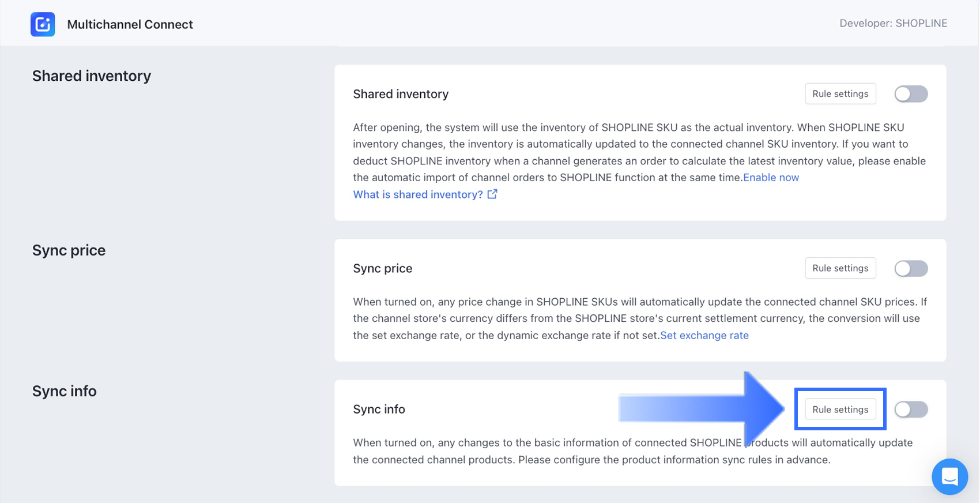Click the Developer: SHOPLINE label

tap(893, 23)
